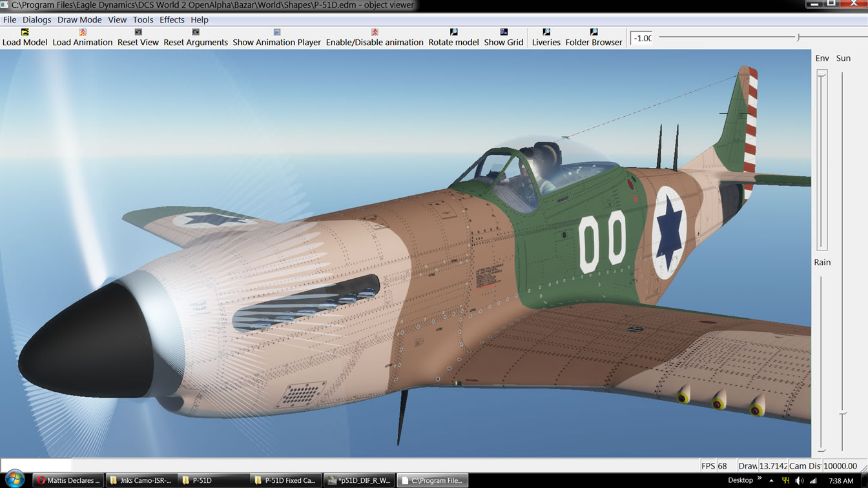The height and width of the screenshot is (488, 868).
Task: Switch to Jnks Camo-ISR taskbar folder
Action: (140, 480)
